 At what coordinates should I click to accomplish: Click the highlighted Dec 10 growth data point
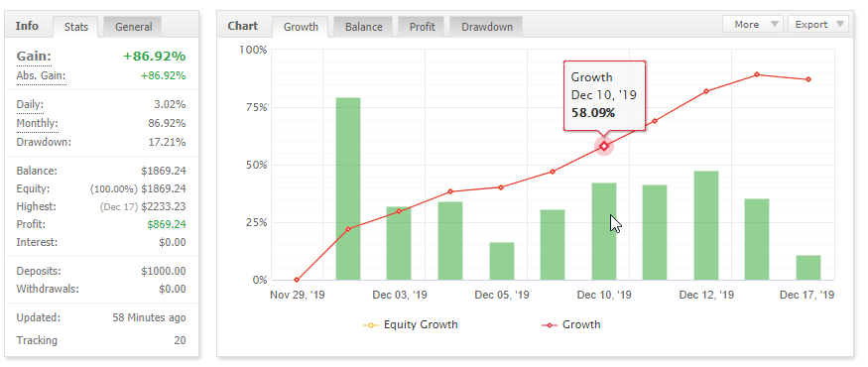(x=604, y=146)
